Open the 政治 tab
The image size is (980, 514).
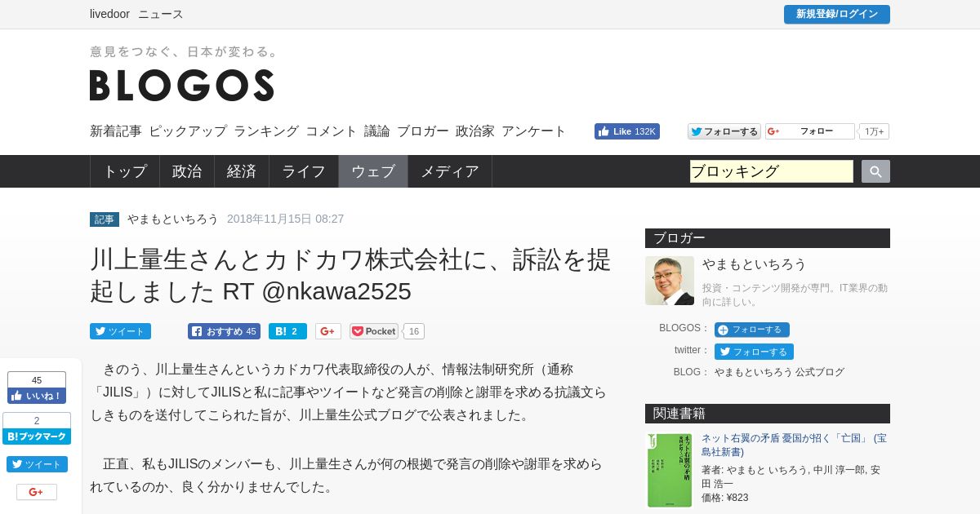pos(187,171)
